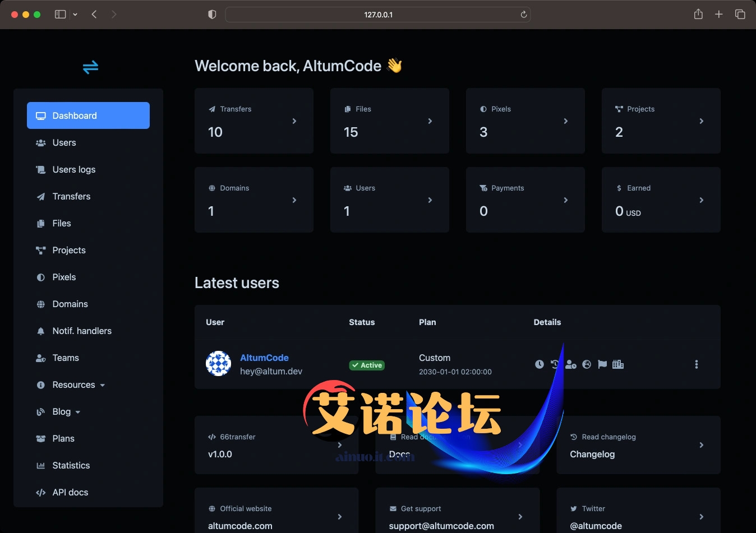This screenshot has width=756, height=533.
Task: Click the Earned 0 USD value
Action: pos(628,211)
